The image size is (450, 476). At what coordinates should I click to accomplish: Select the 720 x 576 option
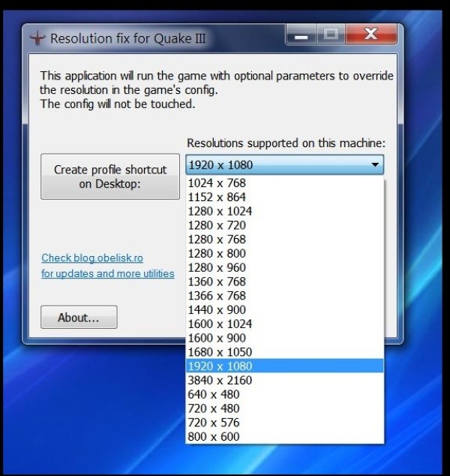pos(284,422)
